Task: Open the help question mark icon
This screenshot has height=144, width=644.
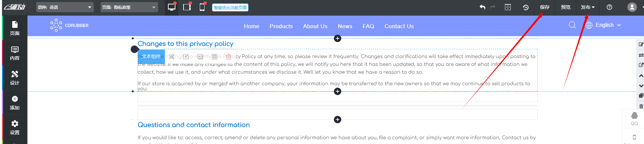Action: tap(609, 7)
